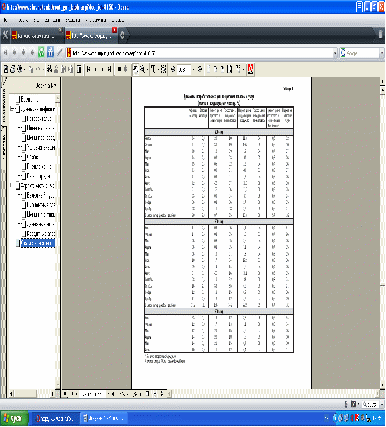This screenshot has width=386, height=427.
Task: Expand the second bookmark tree node
Action: (12, 109)
